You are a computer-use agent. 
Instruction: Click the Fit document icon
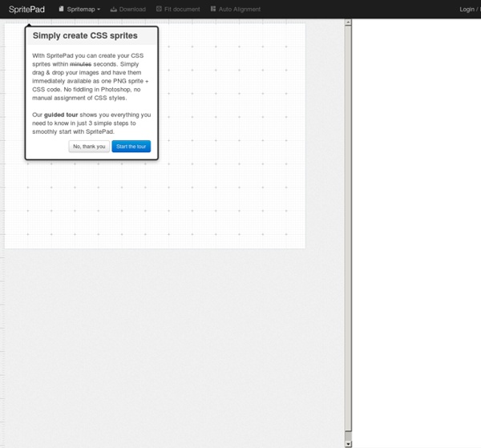[x=159, y=9]
